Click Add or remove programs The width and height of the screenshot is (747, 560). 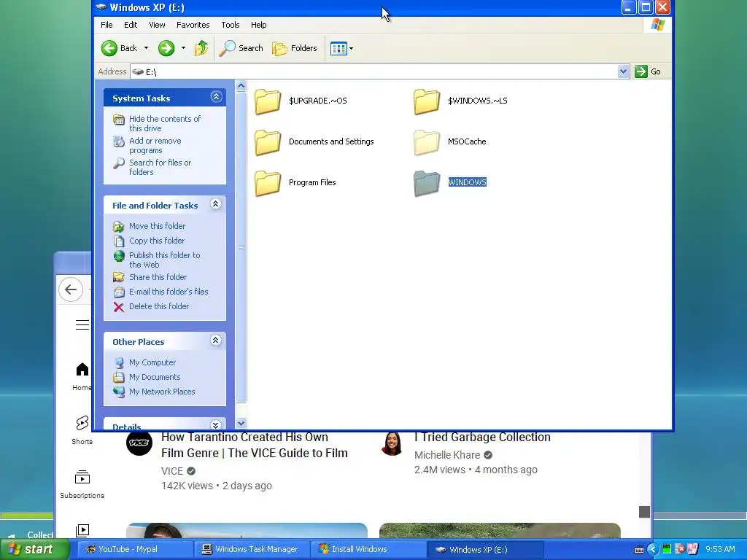155,145
